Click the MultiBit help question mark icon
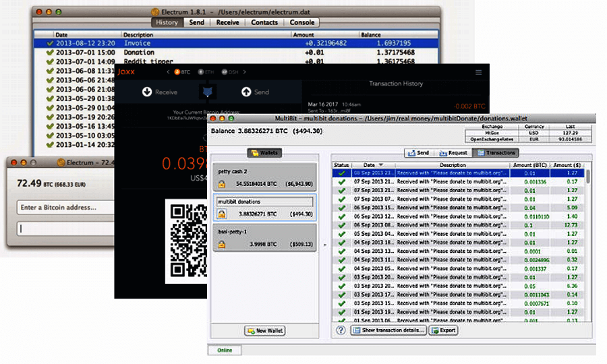The image size is (607, 364). click(x=341, y=330)
